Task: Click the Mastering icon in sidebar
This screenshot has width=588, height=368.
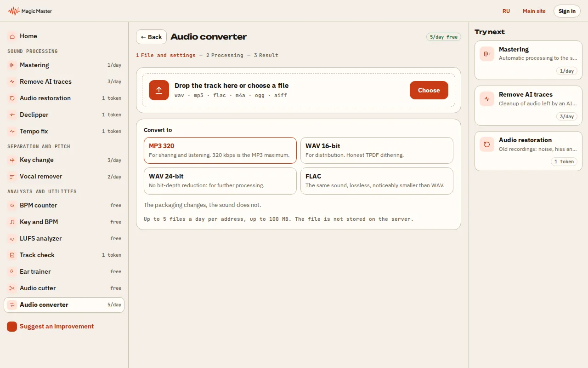Action: point(12,65)
